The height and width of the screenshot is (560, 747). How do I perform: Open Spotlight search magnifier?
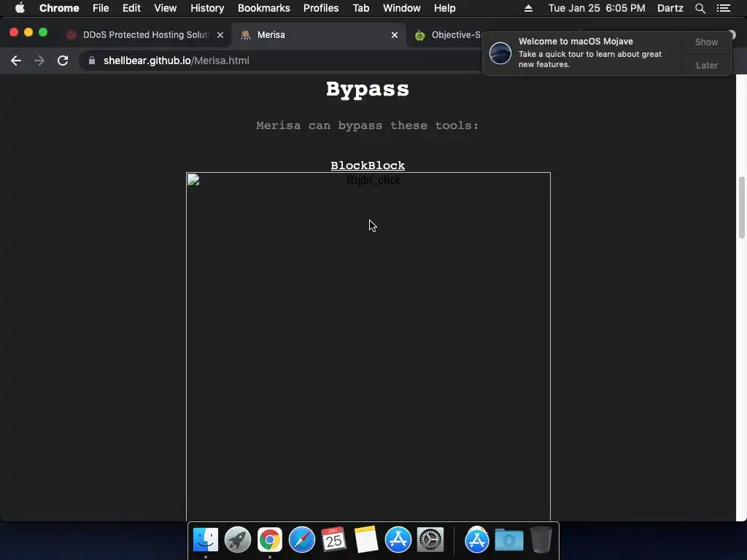(x=700, y=8)
